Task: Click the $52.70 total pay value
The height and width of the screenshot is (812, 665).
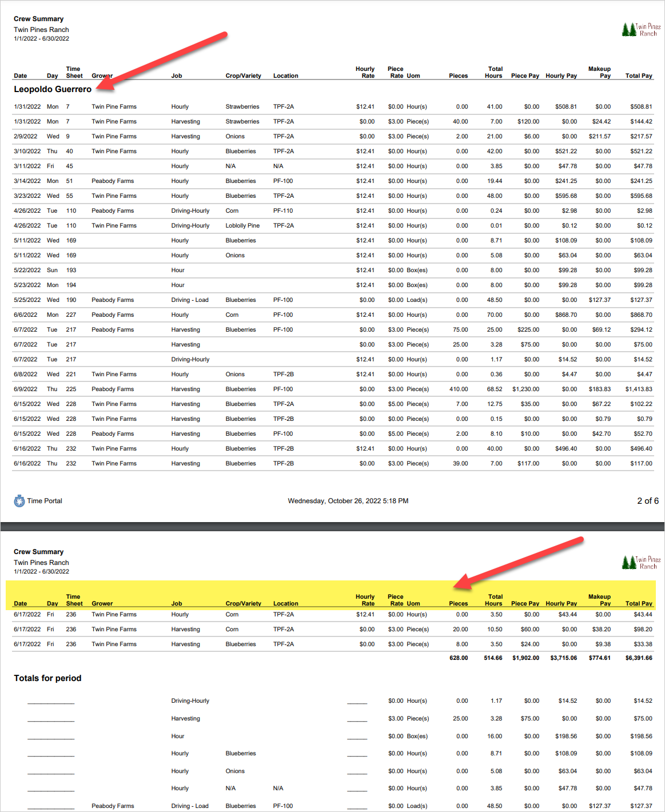Action: click(x=643, y=434)
